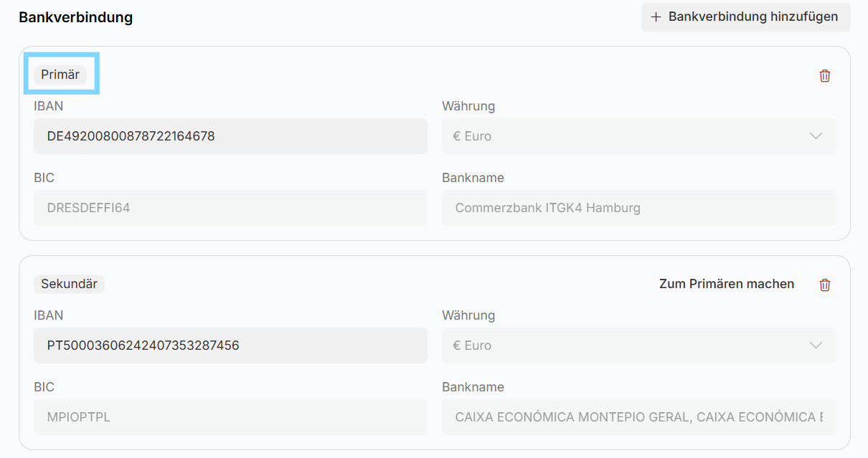This screenshot has height=458, width=868.
Task: Click plus icon beside Bankverbindung hinzufügen
Action: point(655,16)
